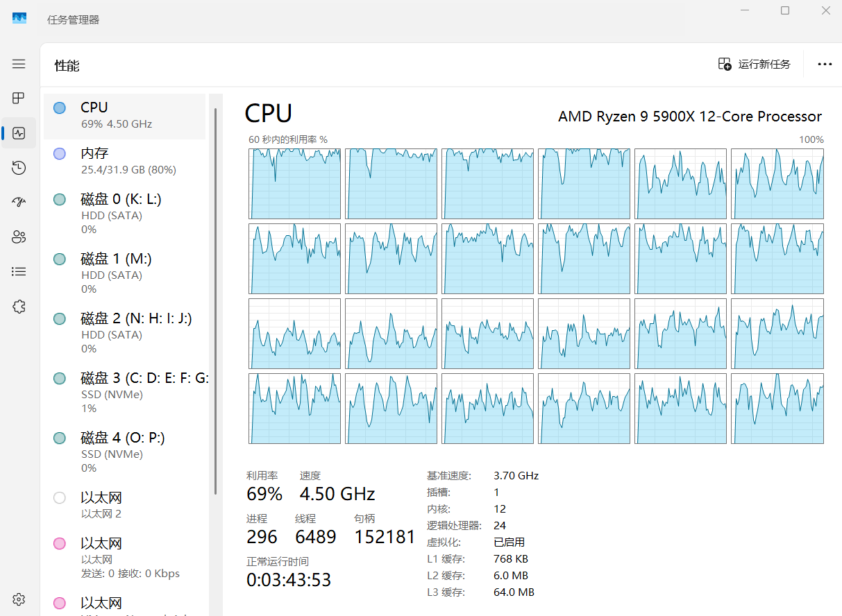Screen dimensions: 842x616
Task: Open the Services puzzle-piece icon
Action: (19, 307)
